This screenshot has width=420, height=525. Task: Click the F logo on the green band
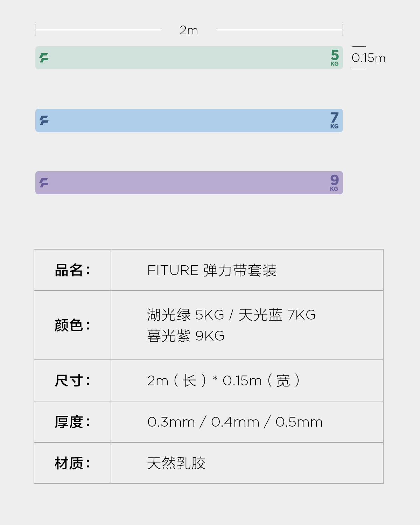coord(44,58)
